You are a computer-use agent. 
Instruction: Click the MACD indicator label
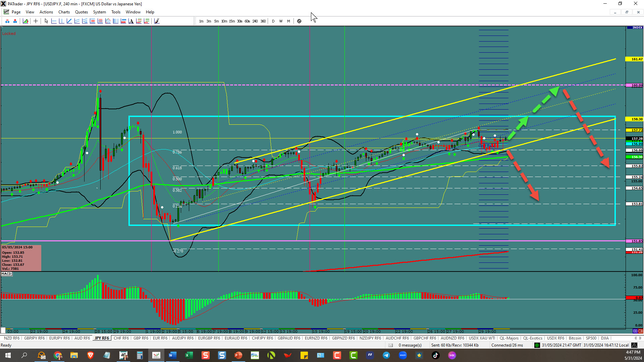pyautogui.click(x=6, y=274)
